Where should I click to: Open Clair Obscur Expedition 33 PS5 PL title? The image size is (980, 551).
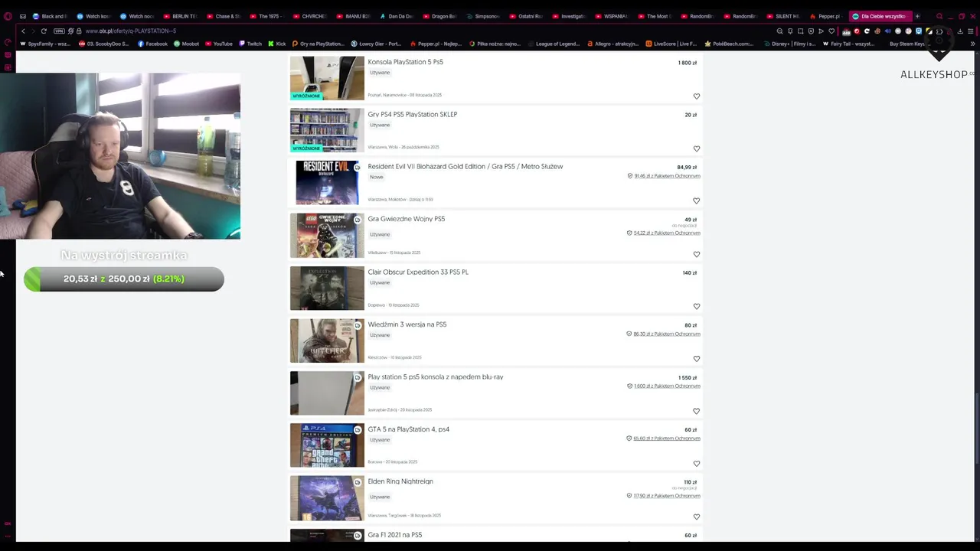[418, 272]
